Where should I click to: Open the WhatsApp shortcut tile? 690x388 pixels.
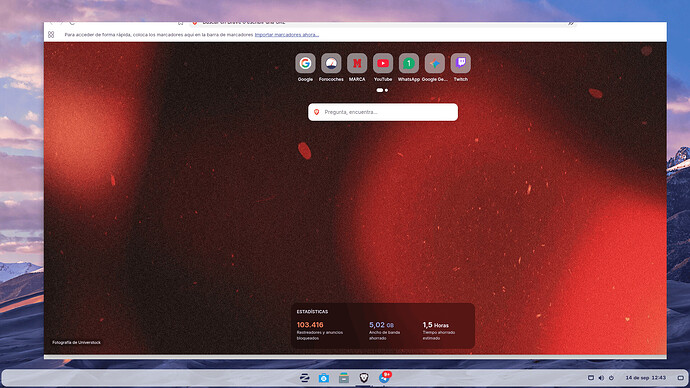409,63
